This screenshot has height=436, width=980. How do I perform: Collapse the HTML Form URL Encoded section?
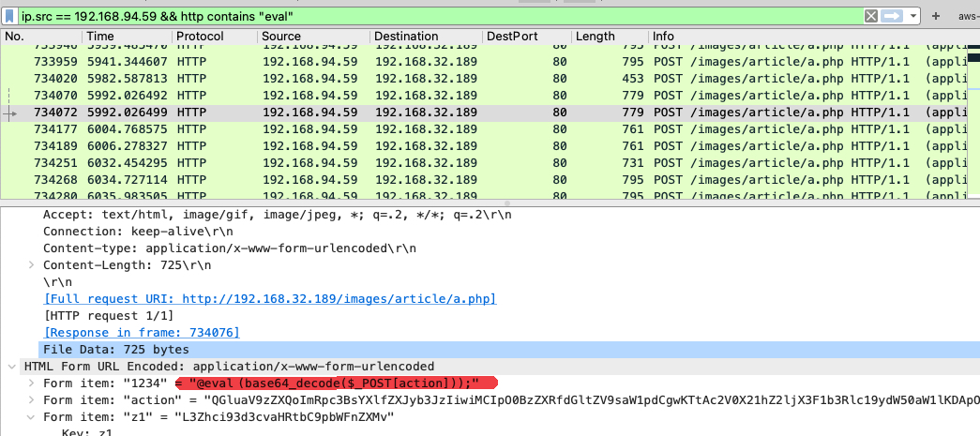tap(12, 367)
